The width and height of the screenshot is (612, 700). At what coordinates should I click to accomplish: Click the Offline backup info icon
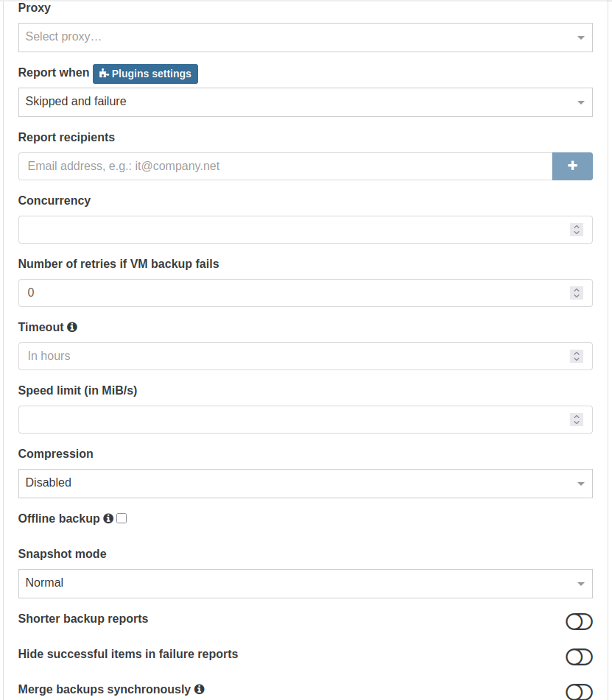108,518
